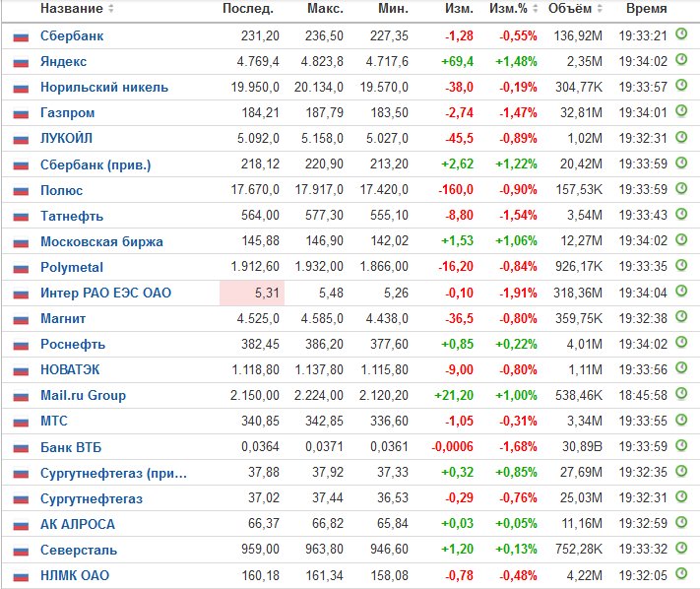700x589 pixels.
Task: Open the Яндекс stock link
Action: [63, 62]
